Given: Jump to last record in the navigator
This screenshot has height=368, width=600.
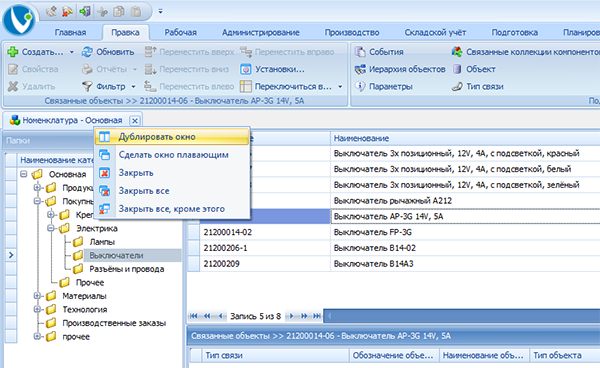Looking at the screenshot, I should click(x=317, y=316).
